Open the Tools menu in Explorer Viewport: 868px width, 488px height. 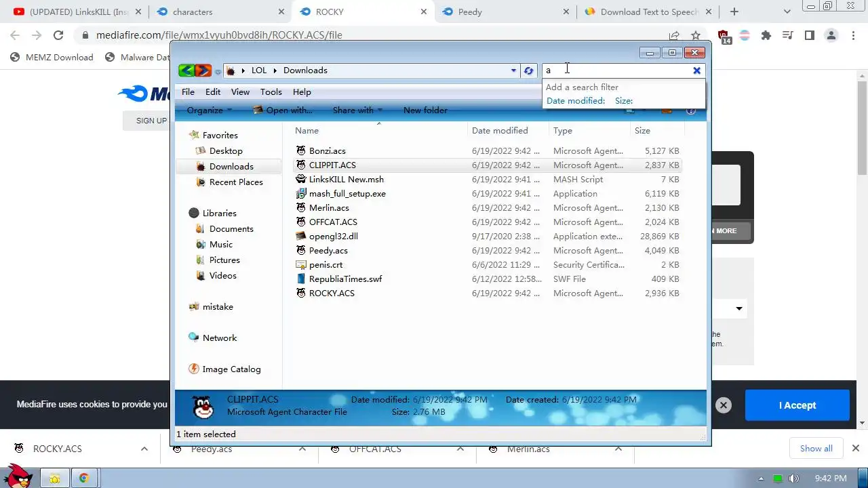pyautogui.click(x=271, y=91)
